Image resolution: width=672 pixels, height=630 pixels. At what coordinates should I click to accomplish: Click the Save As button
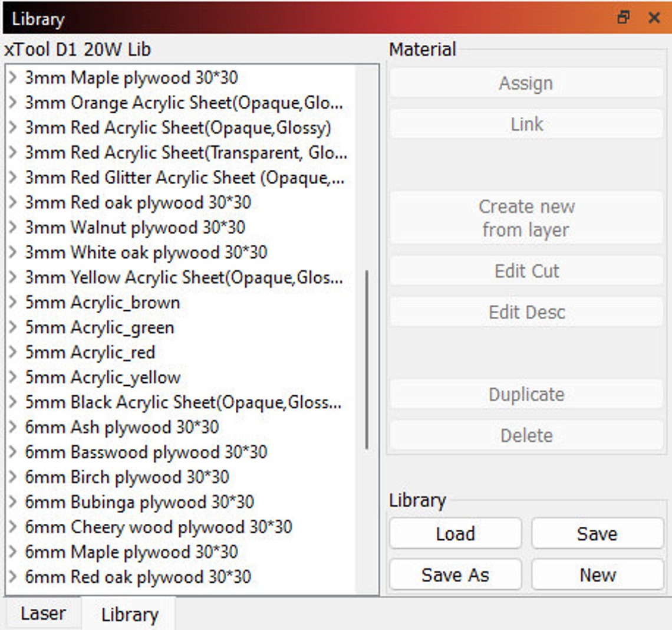click(x=454, y=575)
